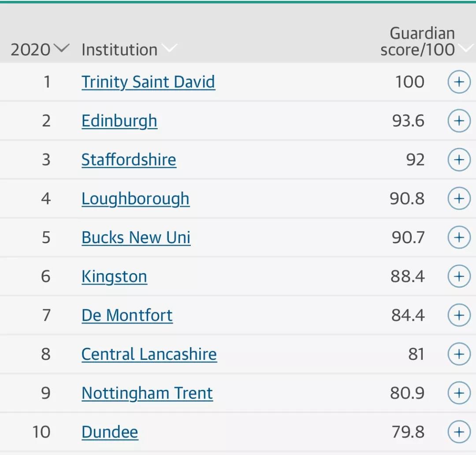Show more info for Bucks New Uni
476x455 pixels.
(x=459, y=237)
